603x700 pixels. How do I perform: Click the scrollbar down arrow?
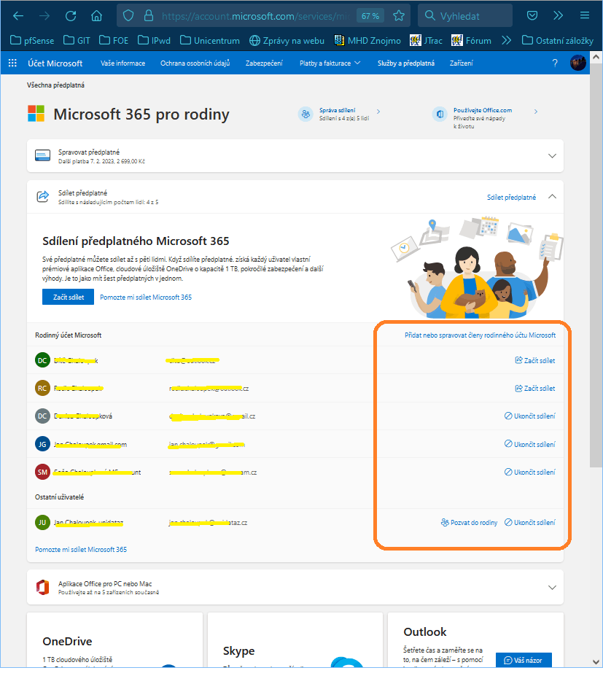[x=596, y=662]
